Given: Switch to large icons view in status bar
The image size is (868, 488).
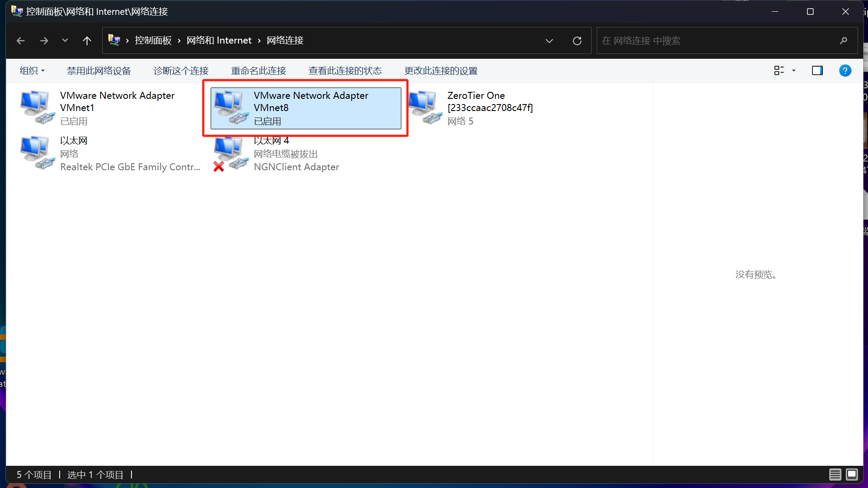Looking at the screenshot, I should 852,475.
